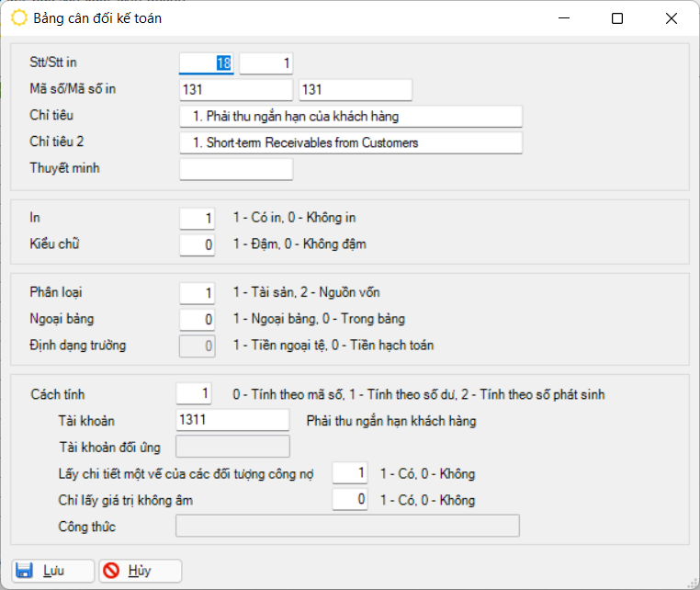Minimize the dialog window
Screen dimensions: 700x590
(563, 18)
